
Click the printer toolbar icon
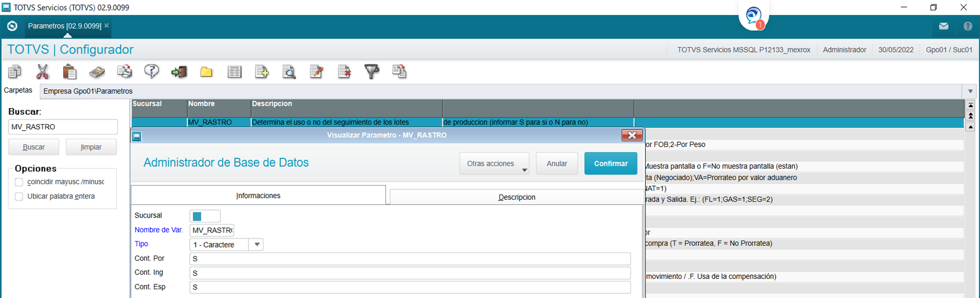tap(124, 72)
